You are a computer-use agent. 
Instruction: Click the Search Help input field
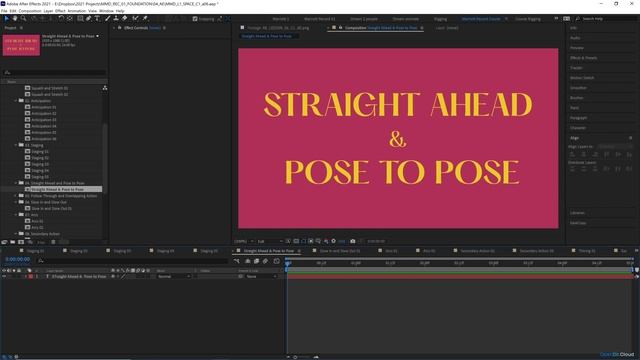coord(606,19)
